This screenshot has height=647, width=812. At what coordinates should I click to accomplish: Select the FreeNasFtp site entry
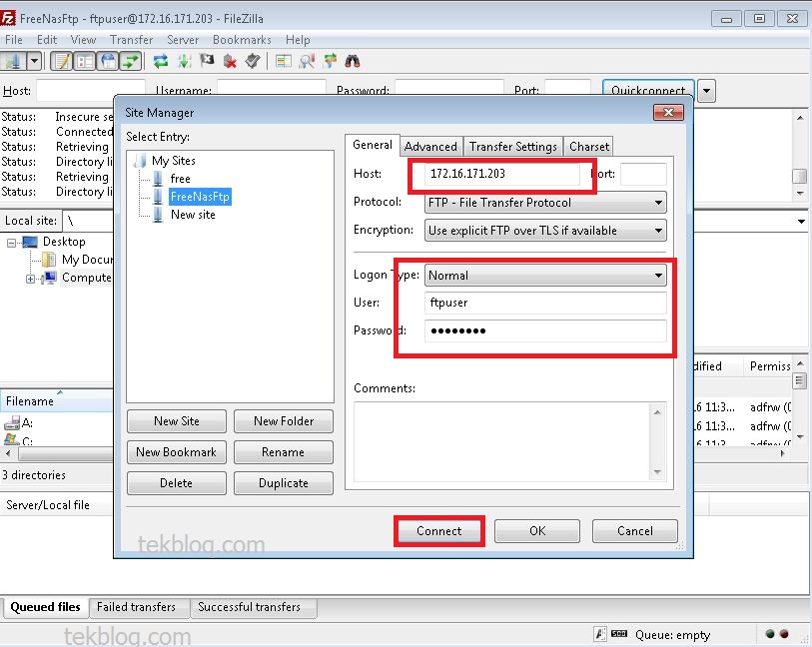tap(200, 197)
